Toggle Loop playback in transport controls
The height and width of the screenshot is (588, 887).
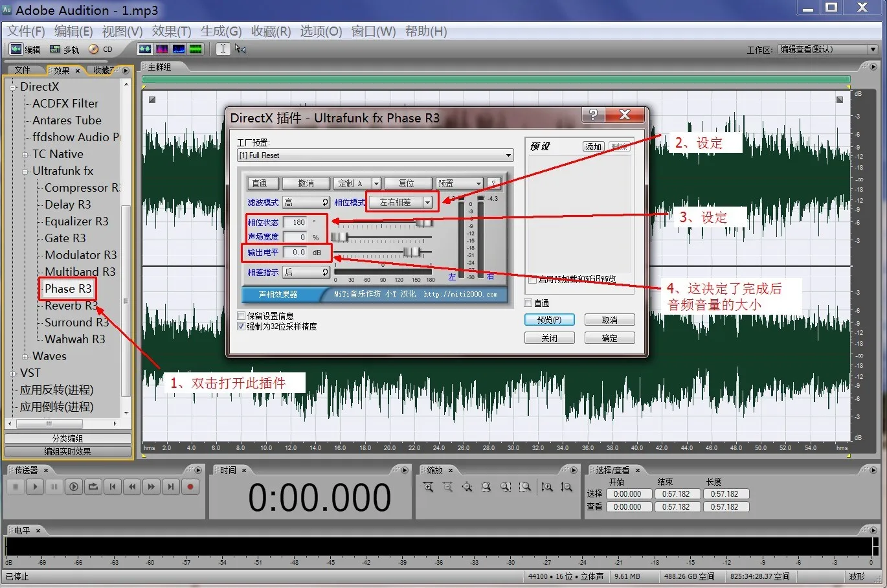point(93,487)
